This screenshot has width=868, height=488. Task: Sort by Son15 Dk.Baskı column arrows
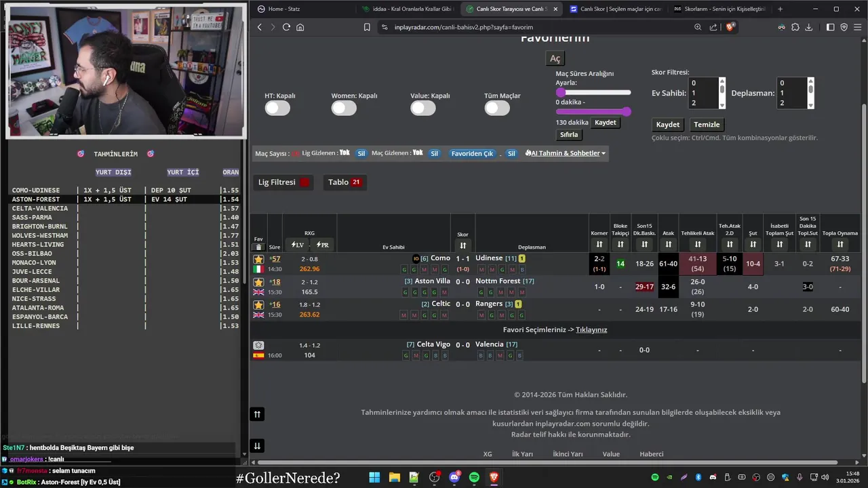(x=644, y=245)
